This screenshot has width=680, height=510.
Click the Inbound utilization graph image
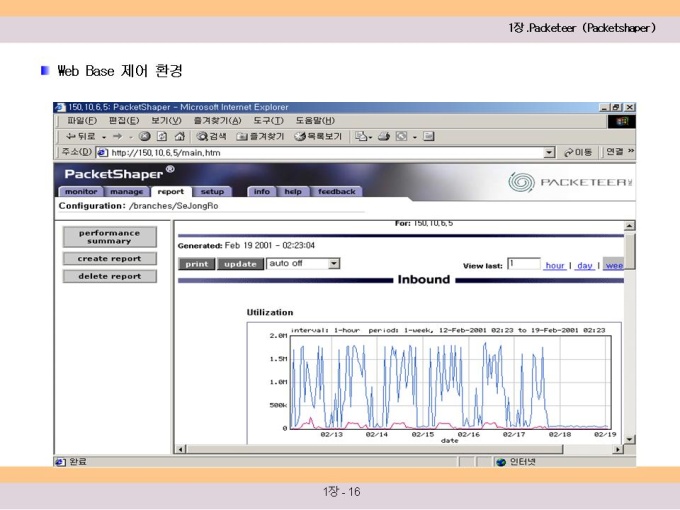coord(435,383)
